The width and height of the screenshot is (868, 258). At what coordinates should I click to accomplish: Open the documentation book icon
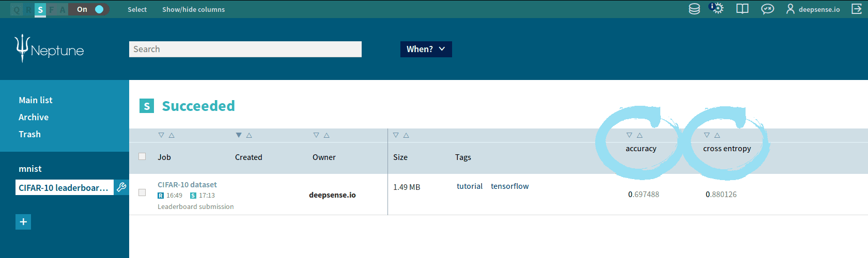pyautogui.click(x=742, y=9)
